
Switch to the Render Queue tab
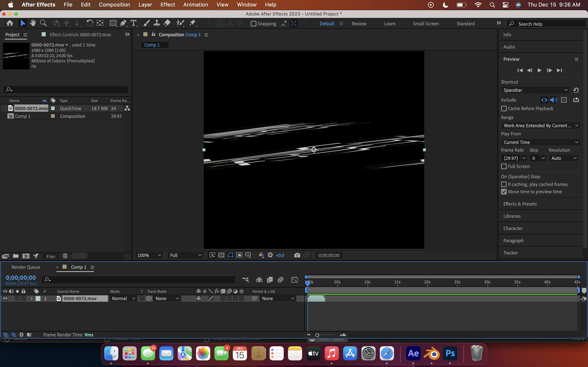[25, 267]
